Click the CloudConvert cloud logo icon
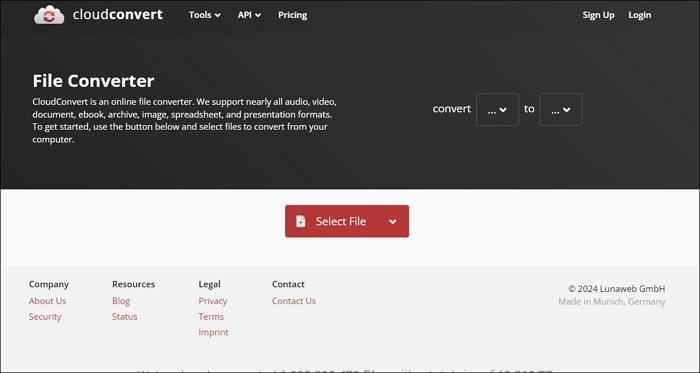The width and height of the screenshot is (700, 373). pos(49,15)
